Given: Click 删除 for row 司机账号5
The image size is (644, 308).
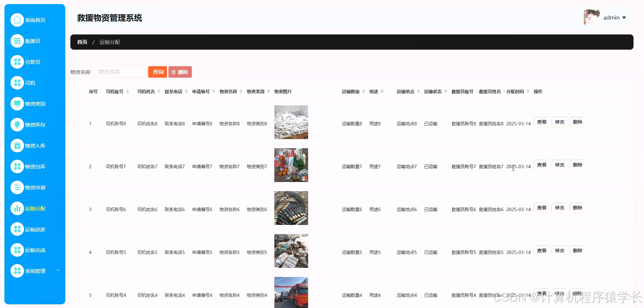Looking at the screenshot, I should 577,251.
